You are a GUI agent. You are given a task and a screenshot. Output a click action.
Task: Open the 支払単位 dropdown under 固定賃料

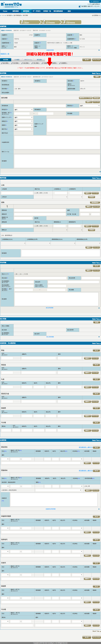77,459
